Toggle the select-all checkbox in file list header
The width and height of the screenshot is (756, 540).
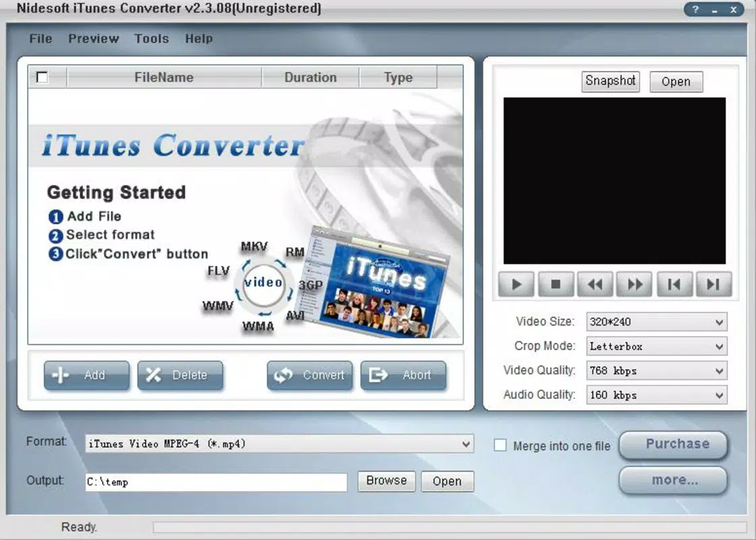[x=42, y=77]
